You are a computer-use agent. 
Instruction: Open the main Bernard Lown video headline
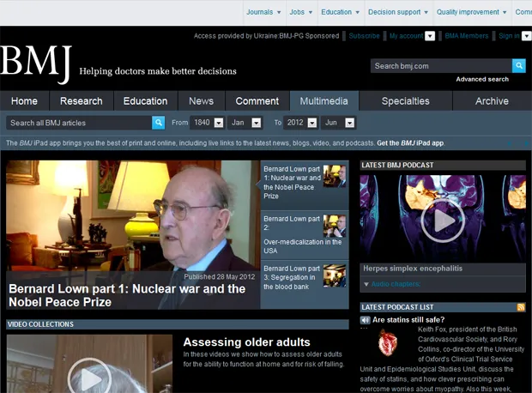(x=127, y=295)
